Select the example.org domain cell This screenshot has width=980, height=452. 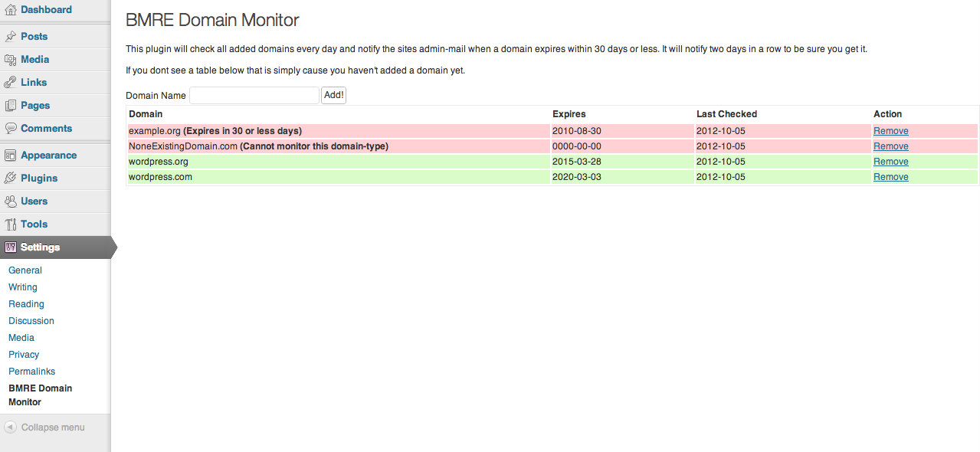(x=339, y=131)
